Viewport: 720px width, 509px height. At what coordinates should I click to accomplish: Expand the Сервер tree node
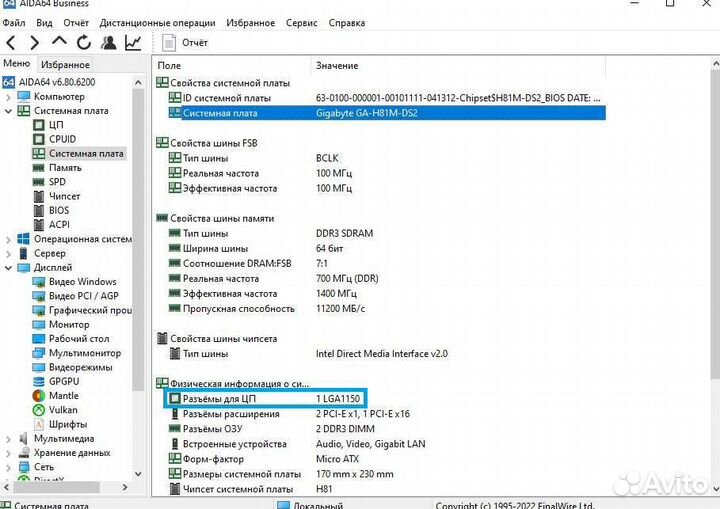click(8, 254)
